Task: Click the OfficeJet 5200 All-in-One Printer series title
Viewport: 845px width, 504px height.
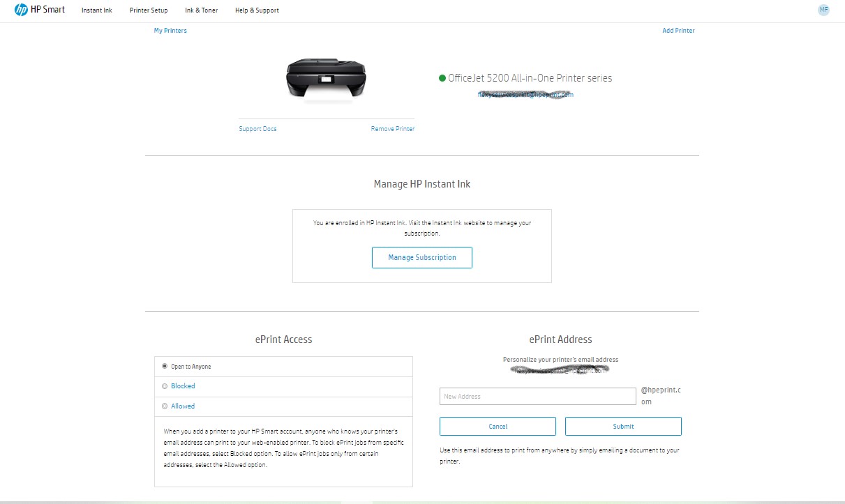Action: click(x=530, y=78)
